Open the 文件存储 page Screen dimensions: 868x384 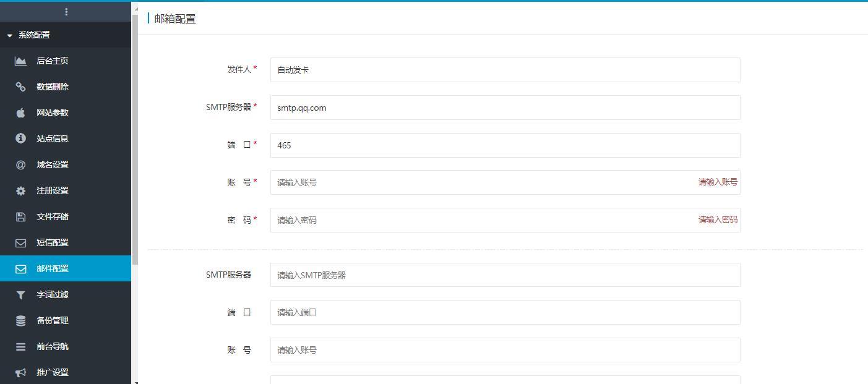(x=66, y=216)
